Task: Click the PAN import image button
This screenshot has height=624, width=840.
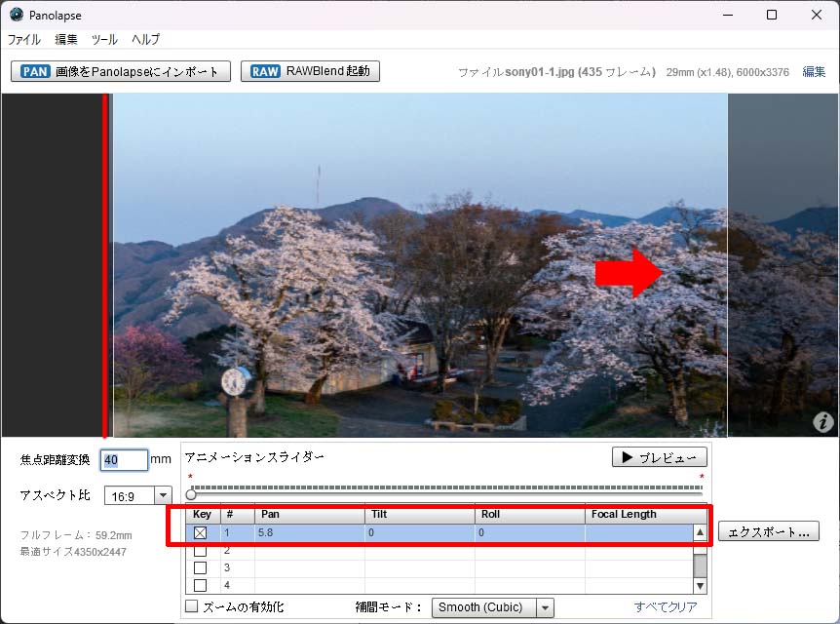Action: [x=121, y=71]
